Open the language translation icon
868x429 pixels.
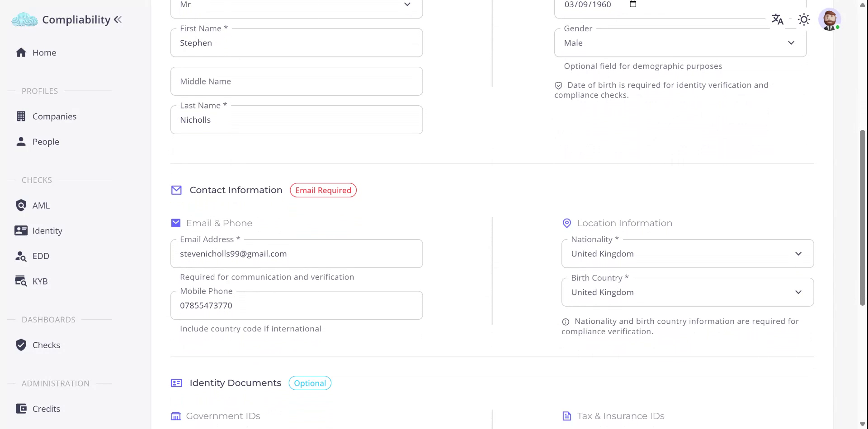(777, 19)
